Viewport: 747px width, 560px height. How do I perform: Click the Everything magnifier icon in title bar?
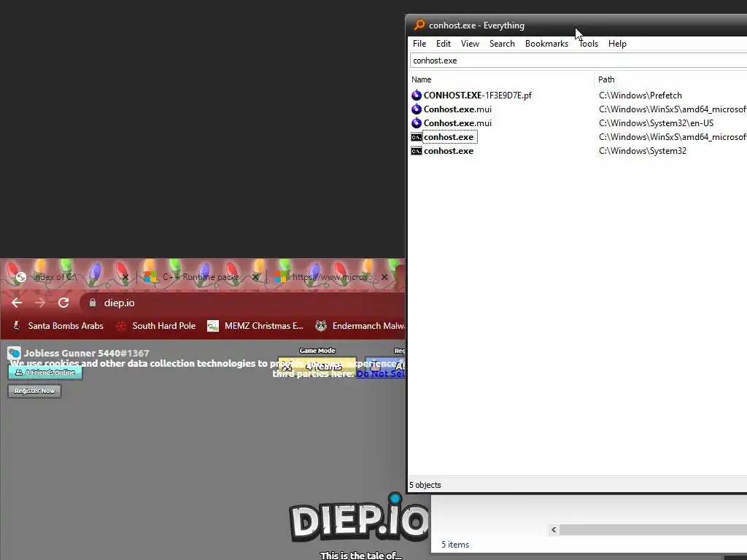[x=419, y=25]
